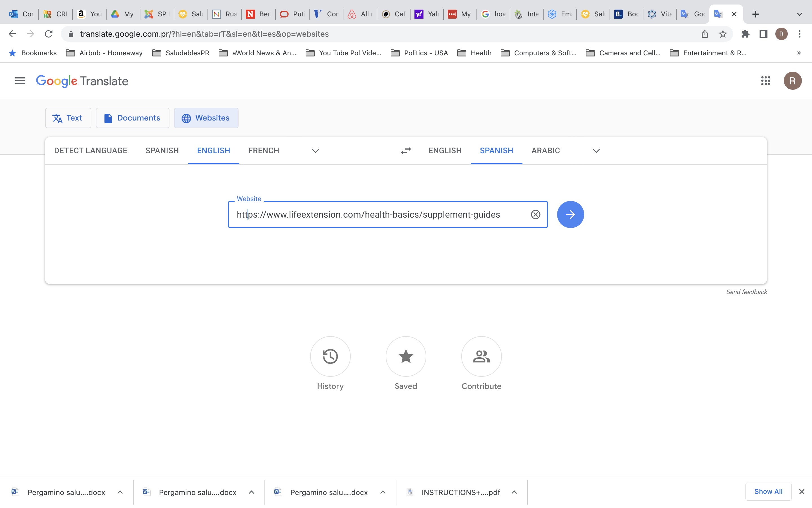Choose English as target language
The width and height of the screenshot is (812, 508).
[445, 150]
